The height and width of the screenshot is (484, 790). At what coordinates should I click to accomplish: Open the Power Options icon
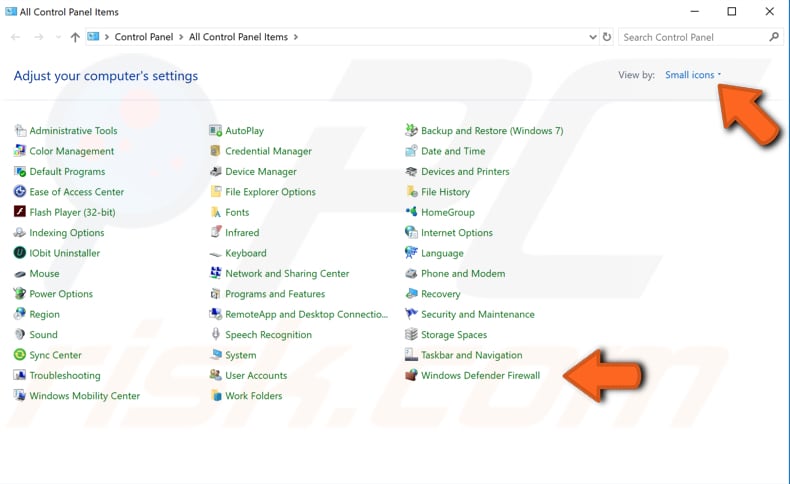click(x=20, y=294)
